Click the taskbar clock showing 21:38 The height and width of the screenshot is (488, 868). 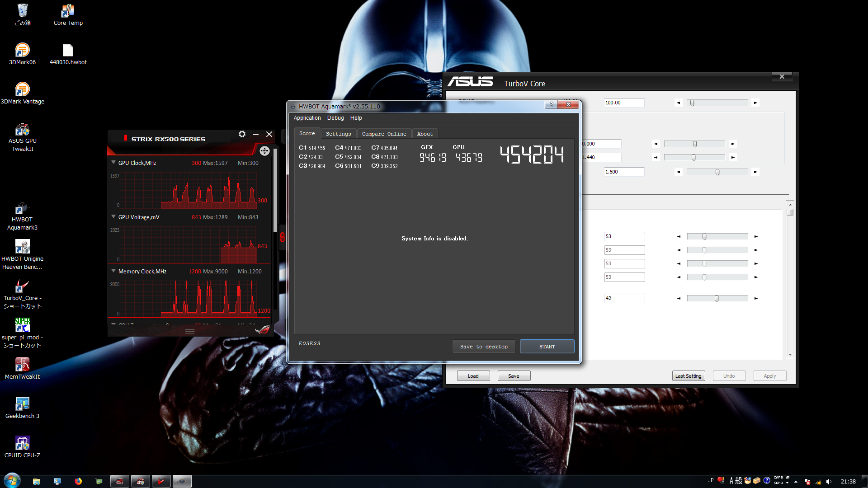(848, 482)
